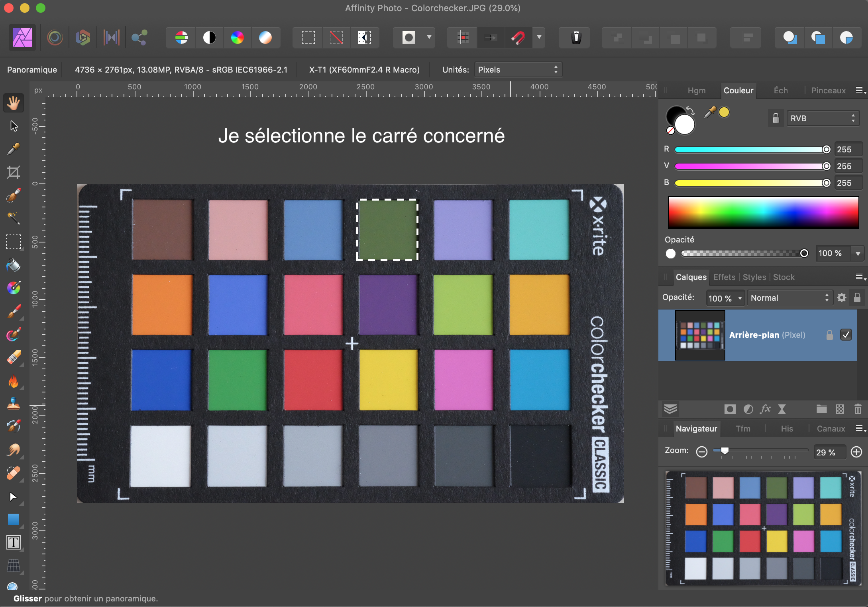Switch to the Pinceaux tab

click(x=828, y=91)
